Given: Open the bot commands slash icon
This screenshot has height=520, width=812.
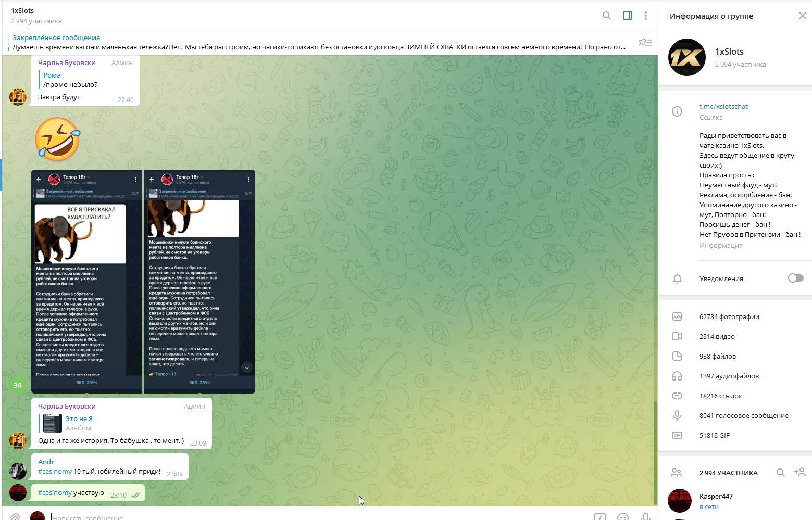Looking at the screenshot, I should click(600, 517).
